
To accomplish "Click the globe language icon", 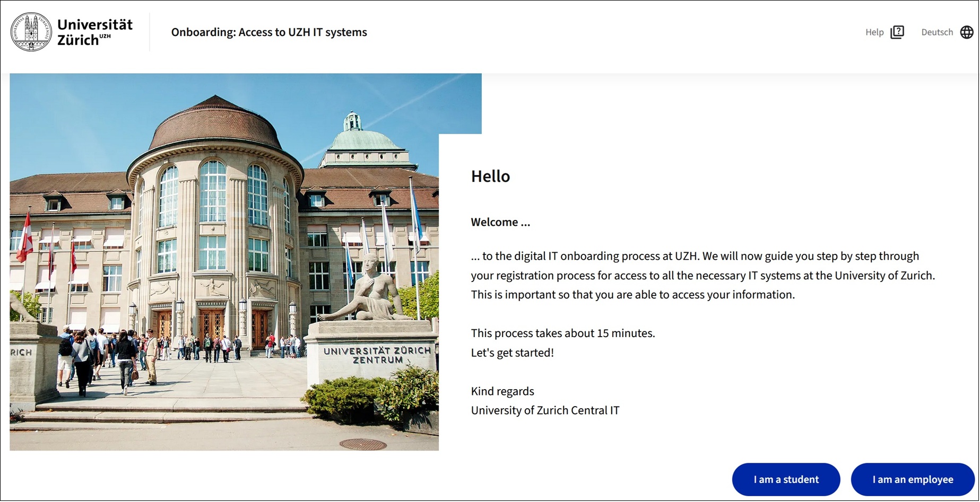I will click(x=967, y=32).
